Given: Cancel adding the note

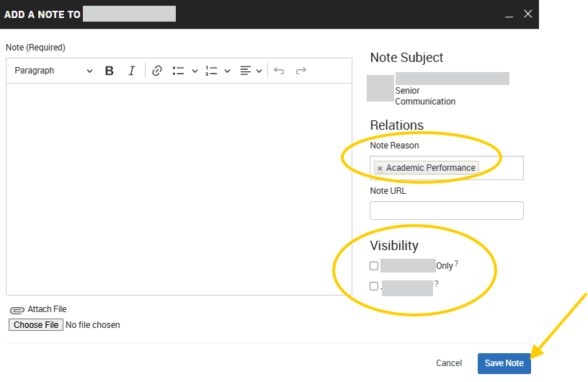Looking at the screenshot, I should (x=448, y=363).
